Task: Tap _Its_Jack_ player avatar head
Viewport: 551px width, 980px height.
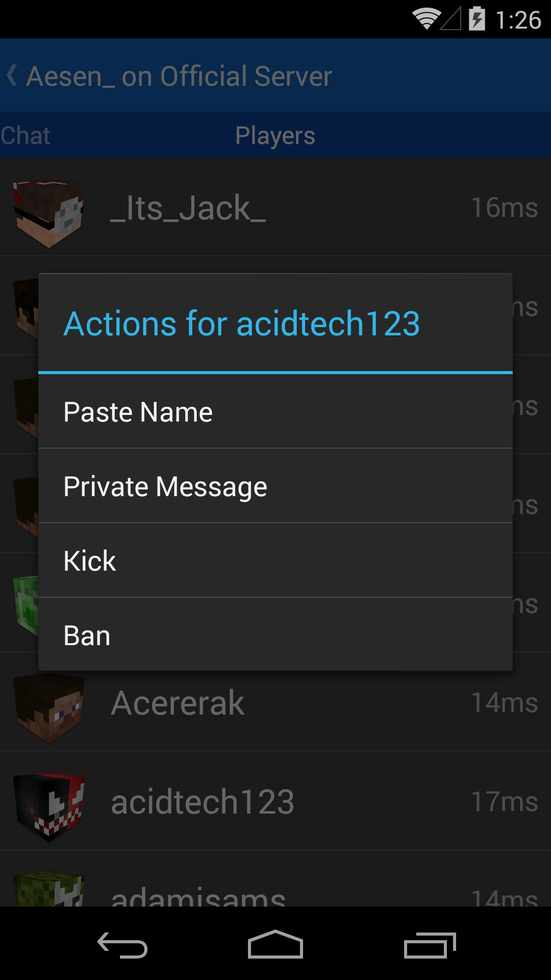Action: click(x=49, y=213)
